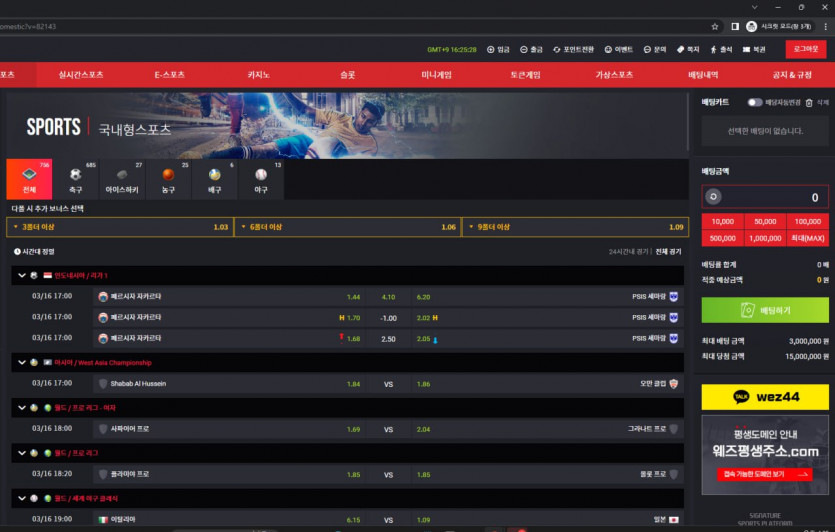Click the Italy flag icon

click(103, 520)
